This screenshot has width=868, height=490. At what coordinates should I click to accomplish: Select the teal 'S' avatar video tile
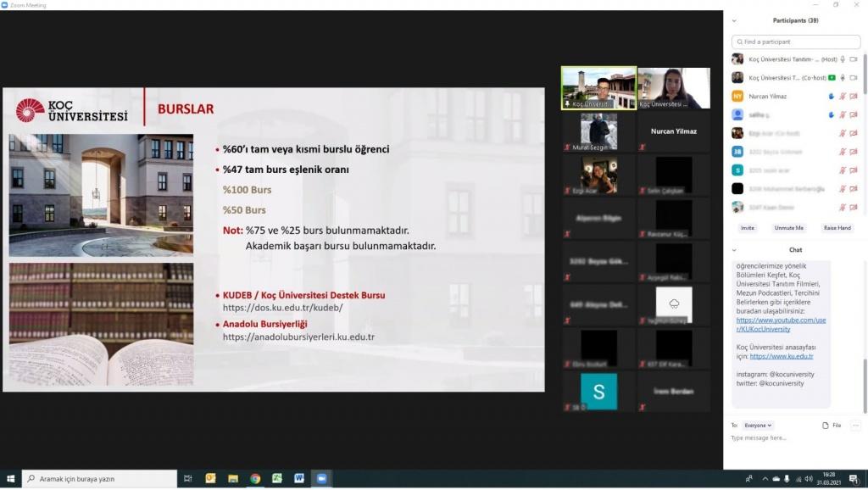(x=599, y=392)
